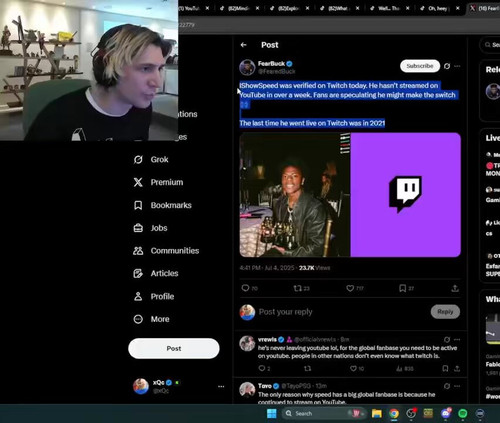This screenshot has width=500, height=423.
Task: Open FearBuck display name link
Action: 271,64
